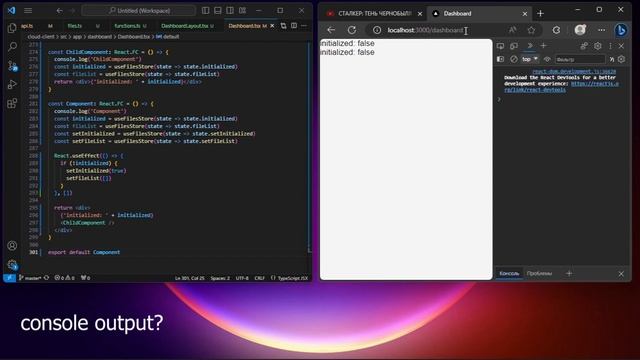Switch to the api.ts editor tab
Viewport: 640px width, 360px height.
37,26
